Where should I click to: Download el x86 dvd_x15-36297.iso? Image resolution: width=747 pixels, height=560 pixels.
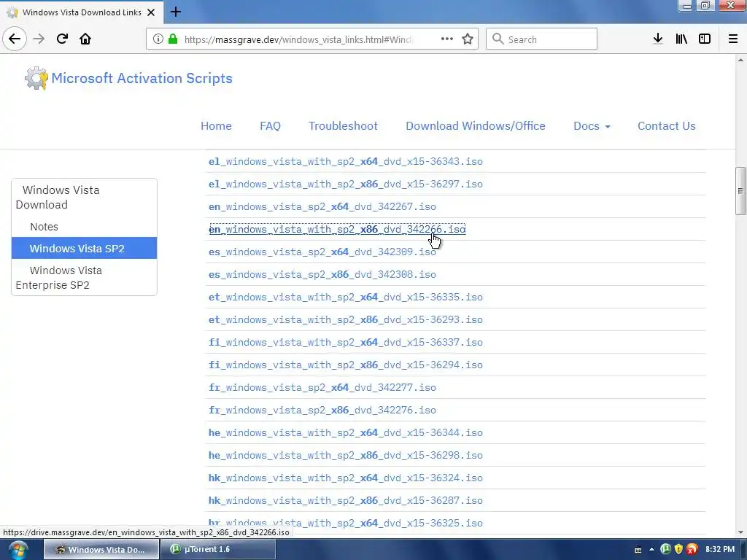pyautogui.click(x=345, y=184)
